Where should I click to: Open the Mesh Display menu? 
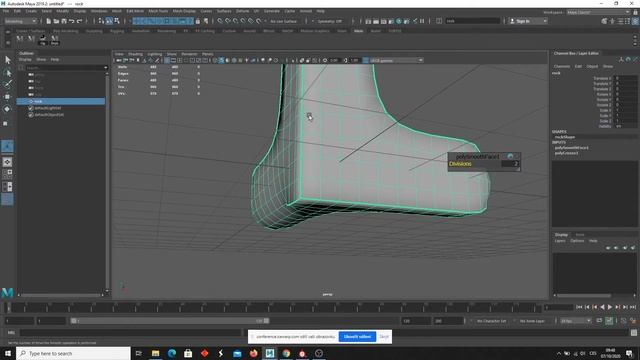tap(184, 11)
